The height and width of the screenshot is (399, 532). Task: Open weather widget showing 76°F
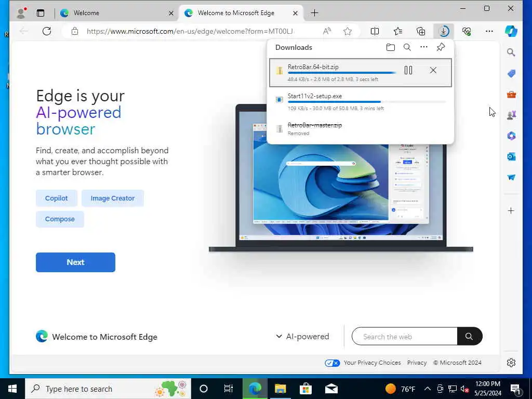tap(401, 389)
